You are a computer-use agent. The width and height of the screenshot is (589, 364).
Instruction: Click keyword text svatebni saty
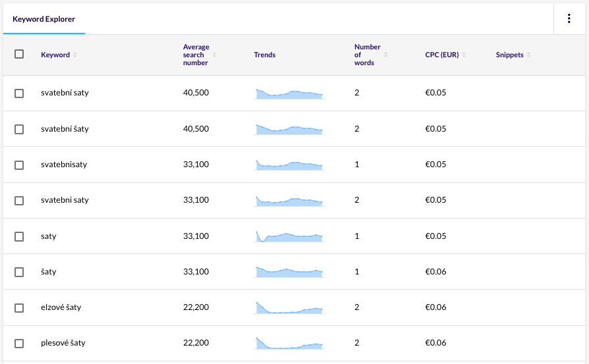(65, 200)
